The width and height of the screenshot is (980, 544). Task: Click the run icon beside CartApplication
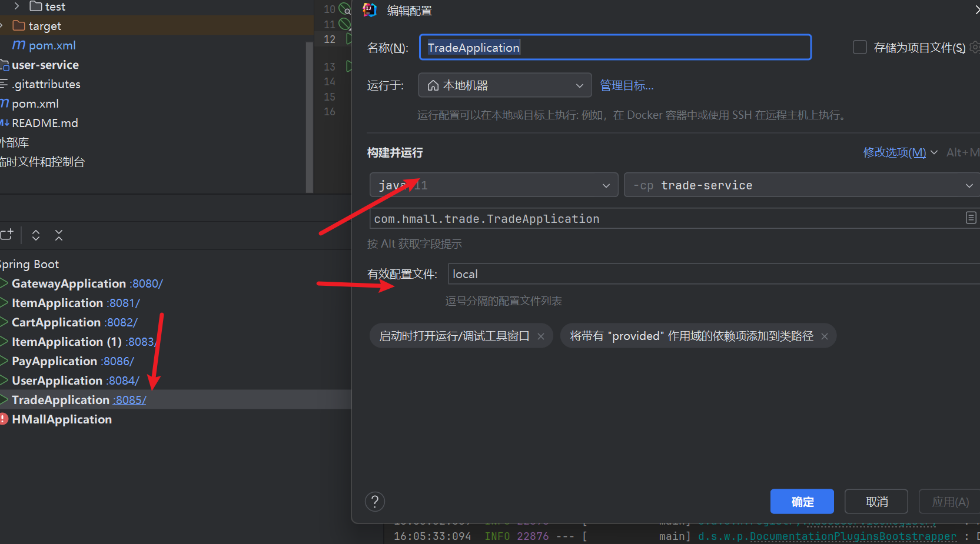(4, 322)
